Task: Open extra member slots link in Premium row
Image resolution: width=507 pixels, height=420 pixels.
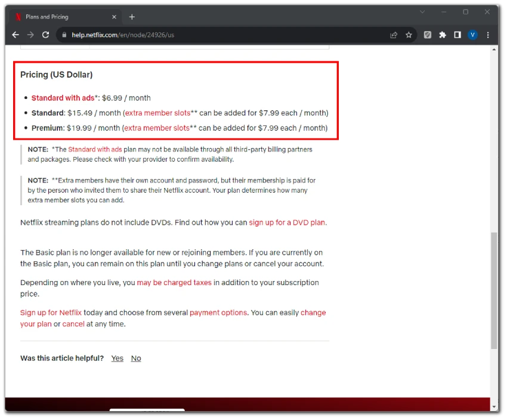Action: tap(157, 128)
